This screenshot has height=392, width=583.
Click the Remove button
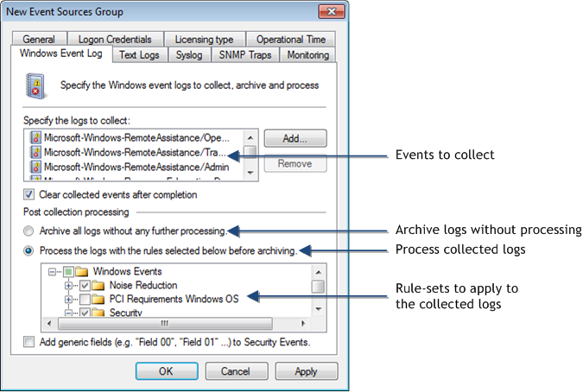point(295,163)
